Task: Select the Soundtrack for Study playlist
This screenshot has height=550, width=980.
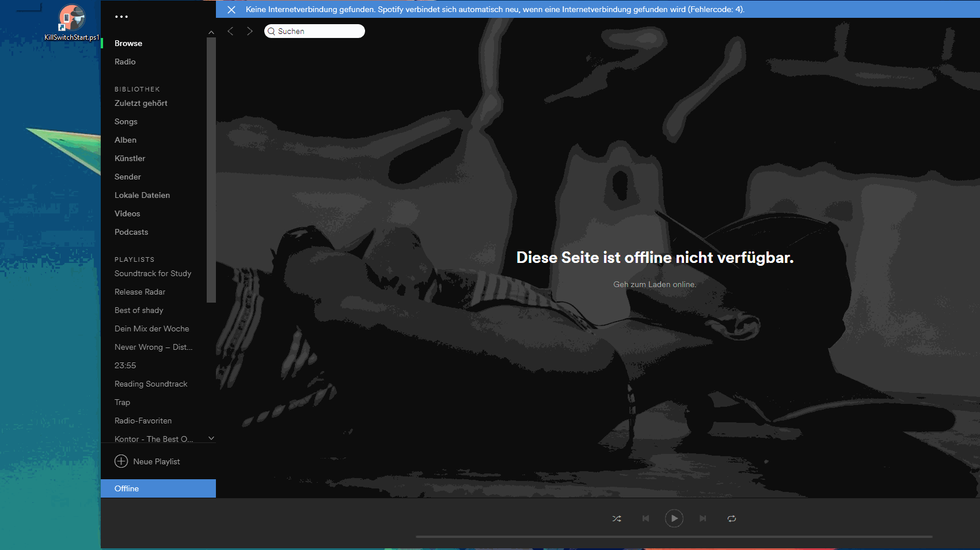Action: click(x=153, y=273)
